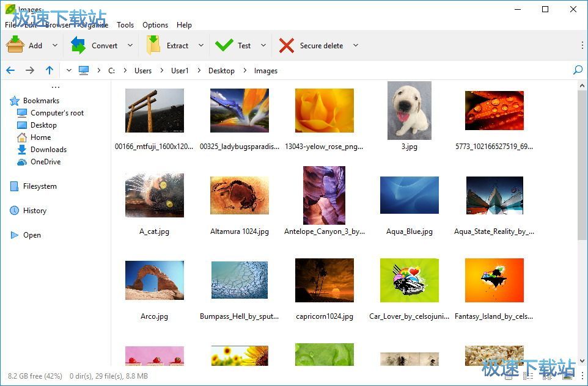
Task: Open the File menu
Action: pos(10,24)
